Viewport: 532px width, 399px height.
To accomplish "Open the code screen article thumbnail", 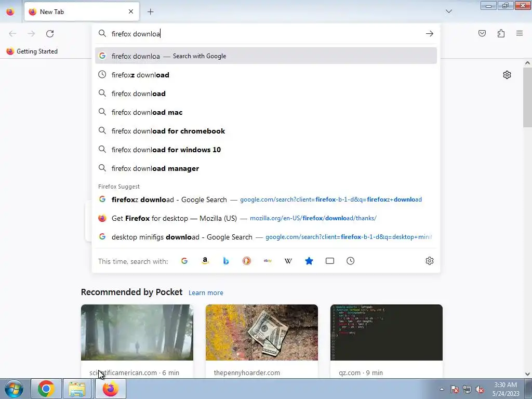I will click(x=387, y=332).
